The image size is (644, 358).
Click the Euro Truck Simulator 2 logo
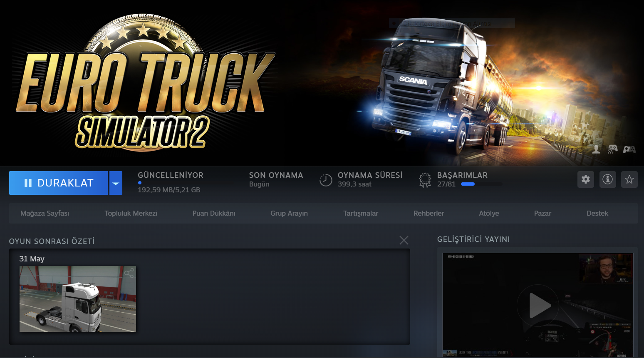tap(145, 82)
